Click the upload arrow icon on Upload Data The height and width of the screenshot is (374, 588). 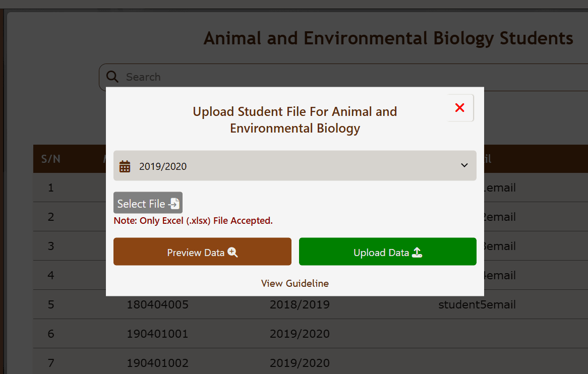(417, 252)
